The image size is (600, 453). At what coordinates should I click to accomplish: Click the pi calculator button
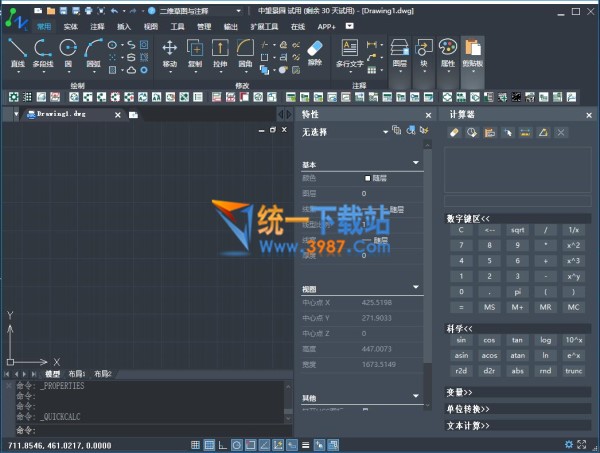(517, 292)
